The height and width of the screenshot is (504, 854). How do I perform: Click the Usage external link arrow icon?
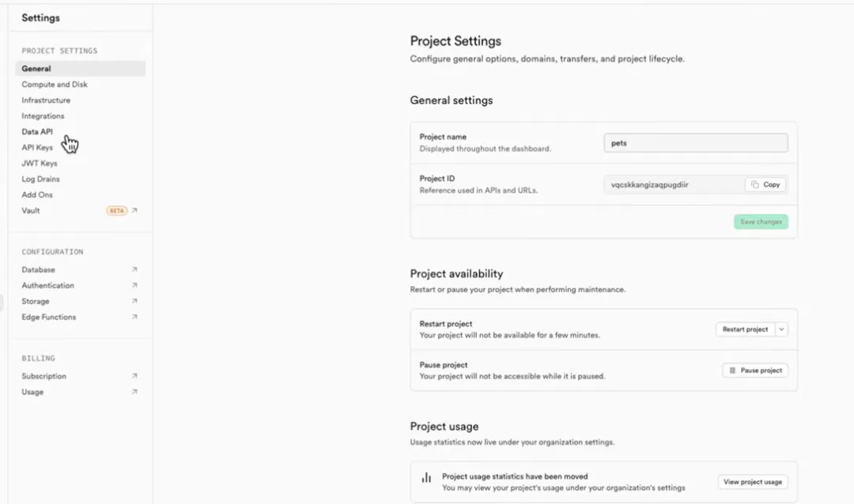coord(134,393)
